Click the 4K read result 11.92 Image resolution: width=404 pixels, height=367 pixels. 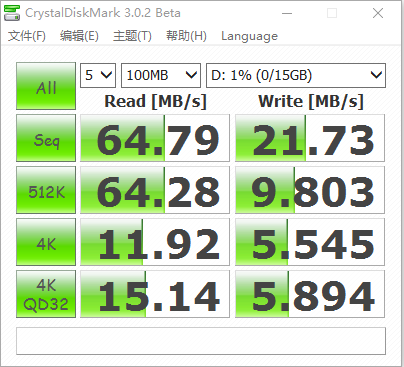[155, 242]
